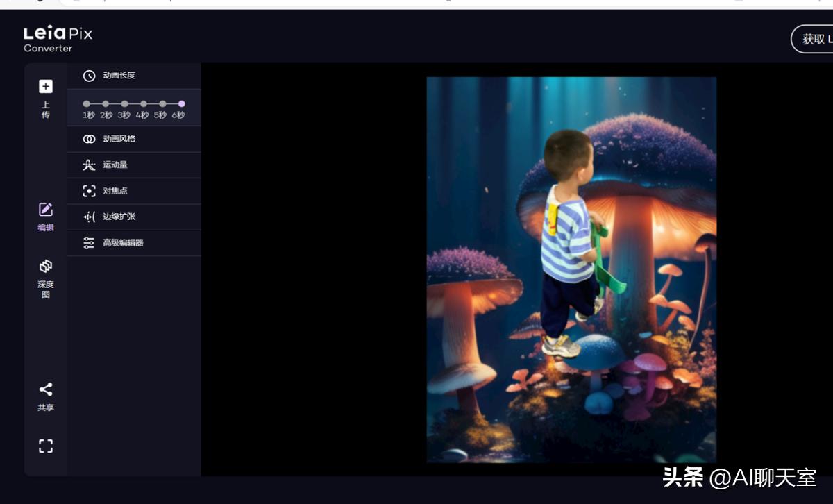Click the 获取 button at top right
The height and width of the screenshot is (504, 833).
click(812, 40)
